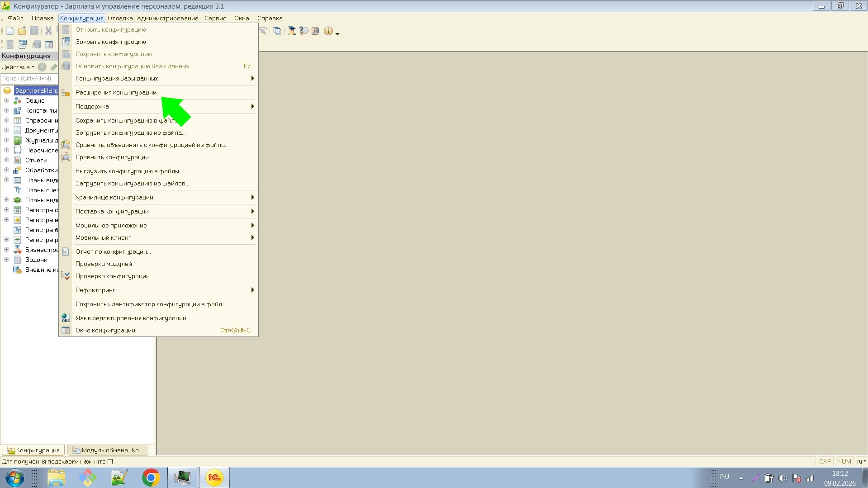Switch to the Модуль обмена tab

coord(108,450)
